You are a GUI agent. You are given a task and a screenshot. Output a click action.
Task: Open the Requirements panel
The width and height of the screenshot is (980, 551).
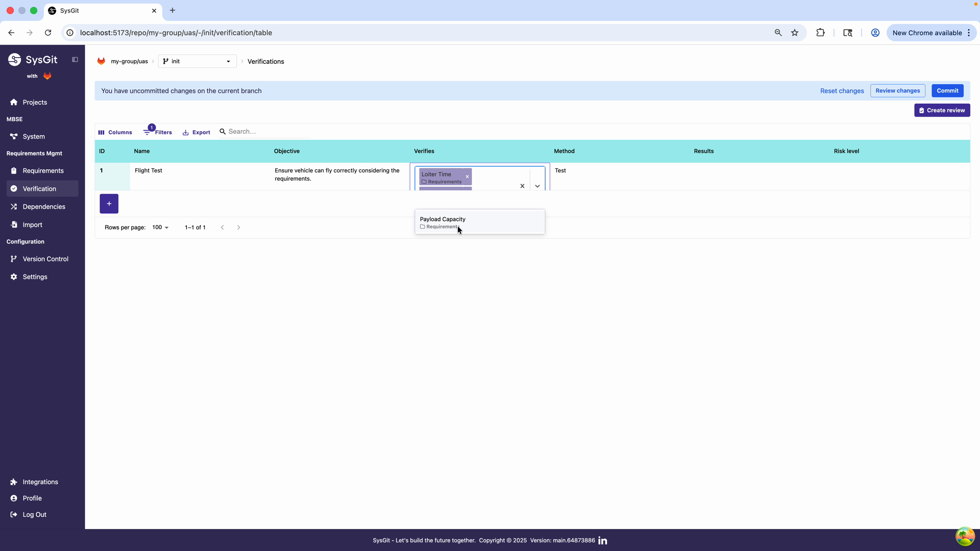[43, 170]
